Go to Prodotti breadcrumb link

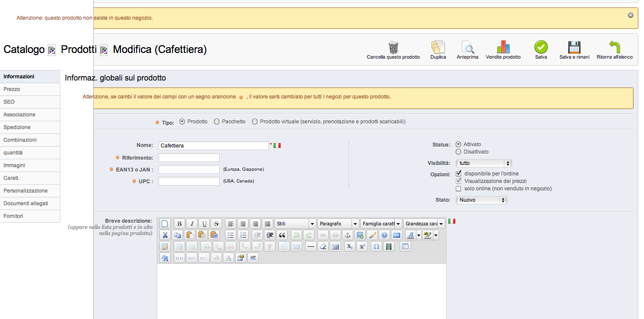[79, 49]
